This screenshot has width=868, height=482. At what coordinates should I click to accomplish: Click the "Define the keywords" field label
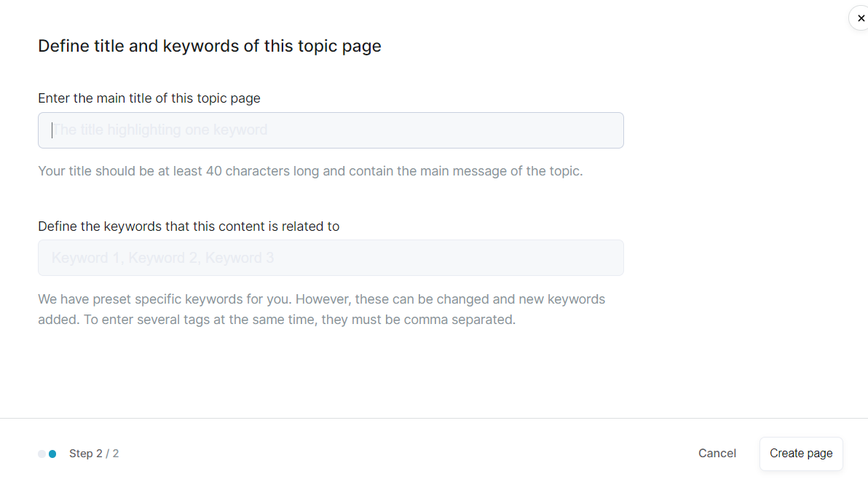pos(189,226)
